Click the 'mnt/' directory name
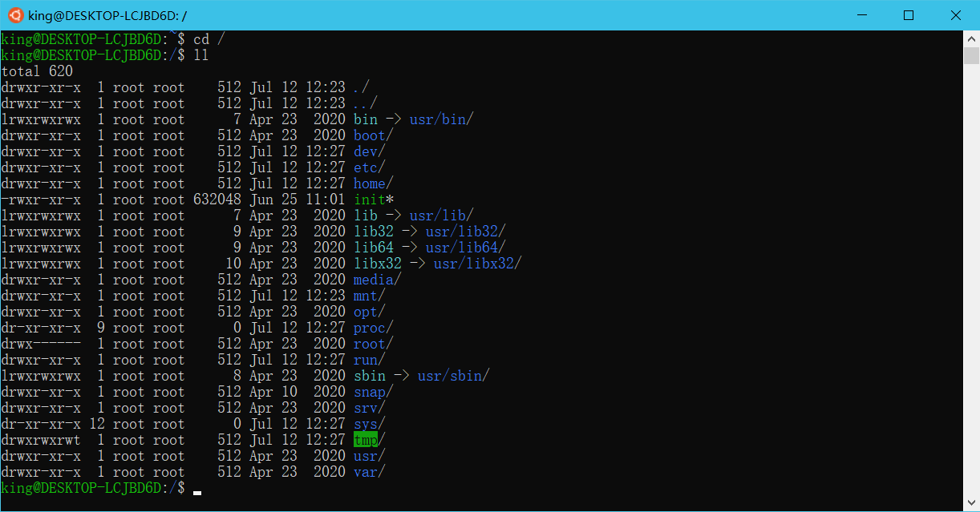The width and height of the screenshot is (980, 512). tap(370, 296)
